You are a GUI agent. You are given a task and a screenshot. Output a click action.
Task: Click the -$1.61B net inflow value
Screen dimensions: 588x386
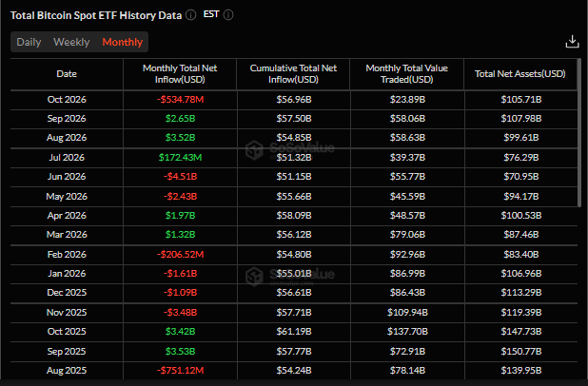coord(181,274)
